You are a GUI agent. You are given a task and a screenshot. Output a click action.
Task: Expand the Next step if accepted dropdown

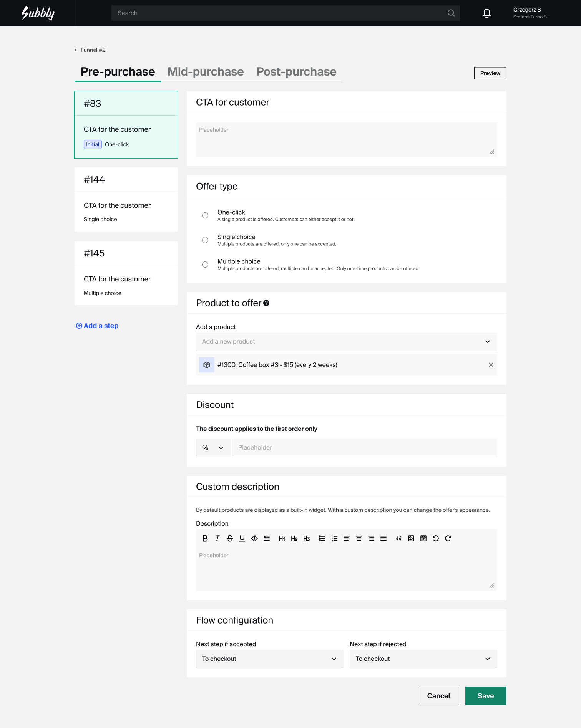click(x=269, y=659)
